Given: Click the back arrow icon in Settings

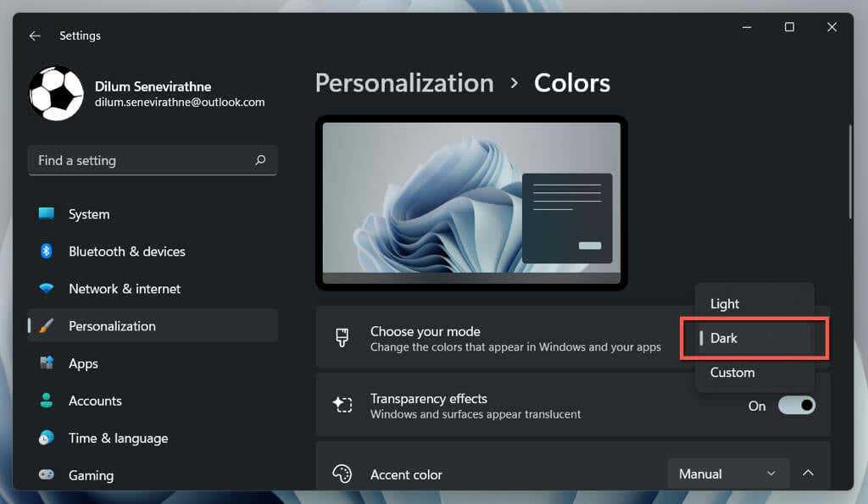Looking at the screenshot, I should (35, 36).
